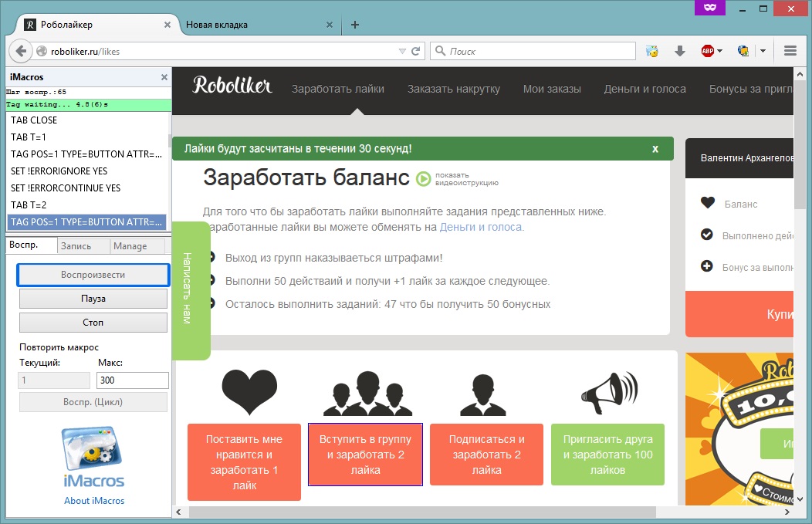Open a new tab with the plus button
The image size is (812, 524).
355,25
